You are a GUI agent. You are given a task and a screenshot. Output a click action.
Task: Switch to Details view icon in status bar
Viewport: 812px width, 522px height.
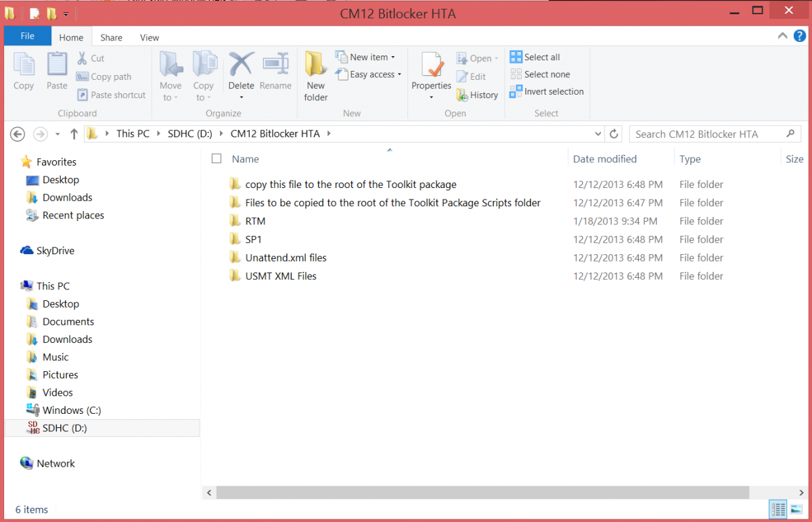pos(778,509)
